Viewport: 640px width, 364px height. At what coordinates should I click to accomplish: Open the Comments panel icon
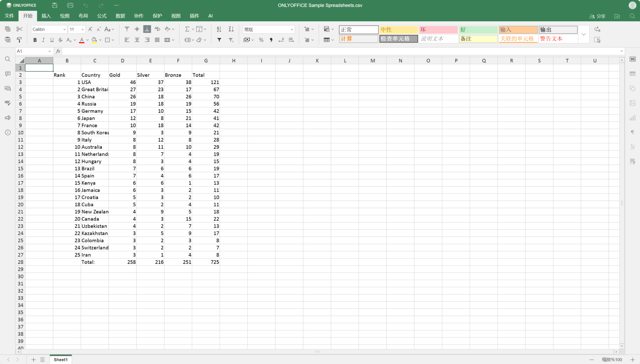tap(8, 74)
